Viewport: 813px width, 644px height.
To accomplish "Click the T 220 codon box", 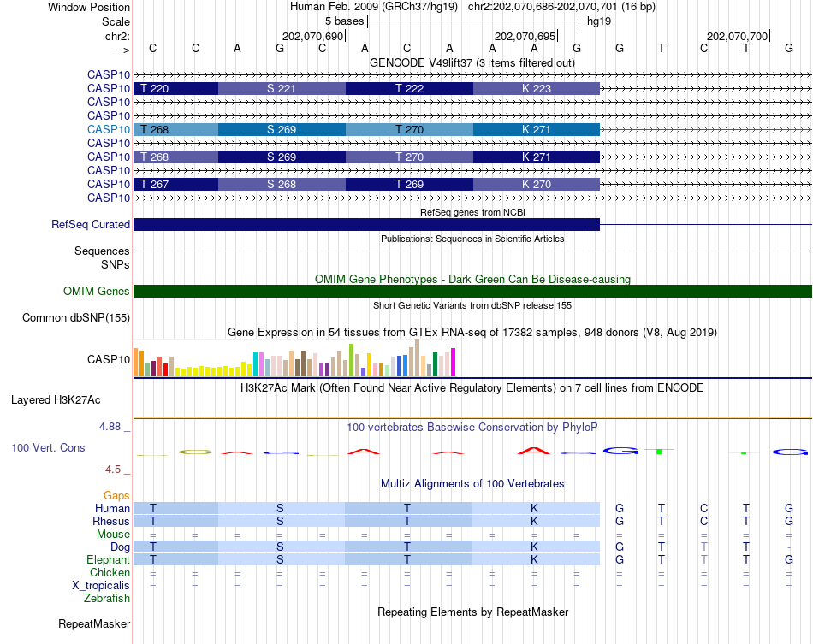I will click(x=175, y=89).
